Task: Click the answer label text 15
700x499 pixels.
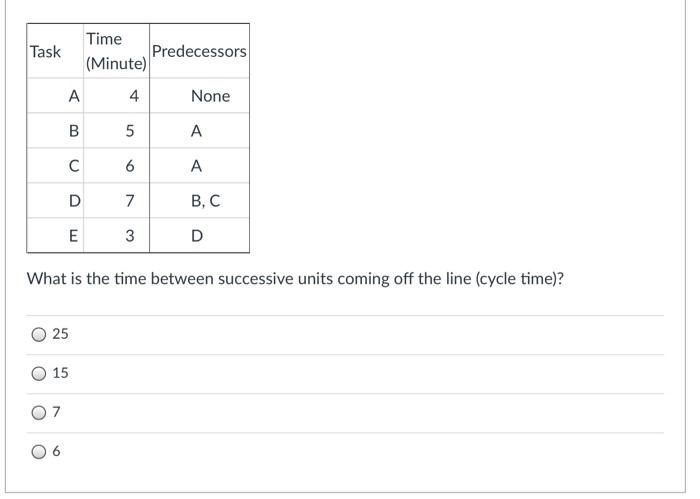Action: point(60,373)
